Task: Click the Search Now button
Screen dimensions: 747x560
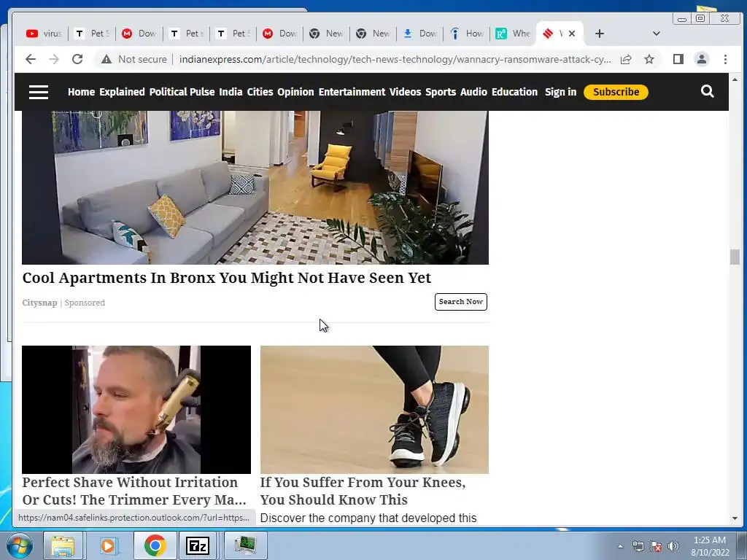Action: tap(461, 302)
